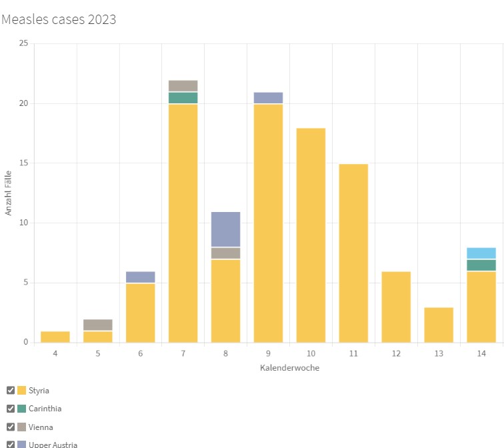Click the y-axis tick label 25

23,43
